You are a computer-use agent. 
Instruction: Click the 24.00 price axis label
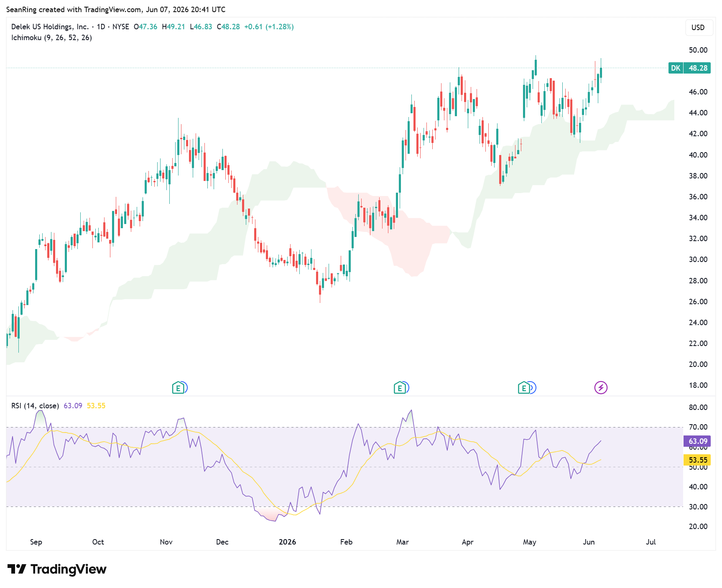[698, 323]
